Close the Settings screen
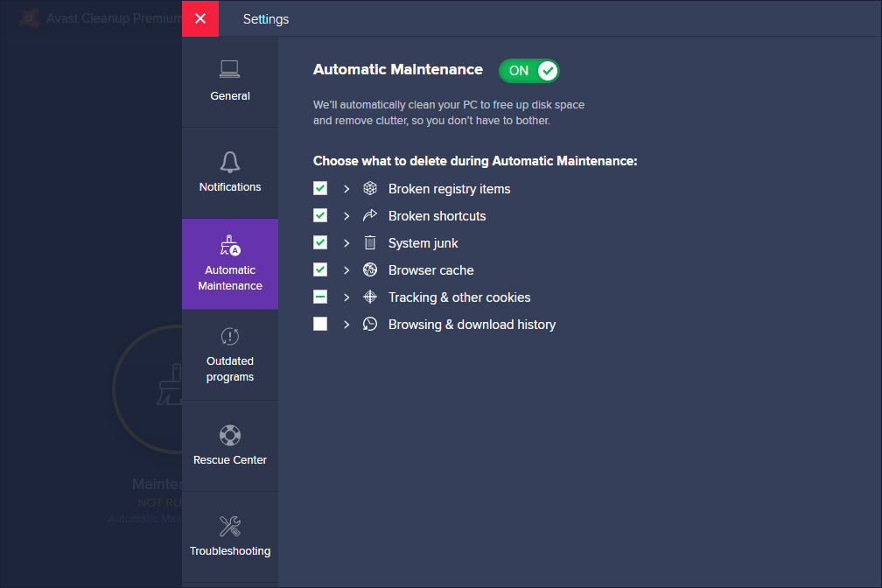Viewport: 882px width, 588px height. point(199,18)
